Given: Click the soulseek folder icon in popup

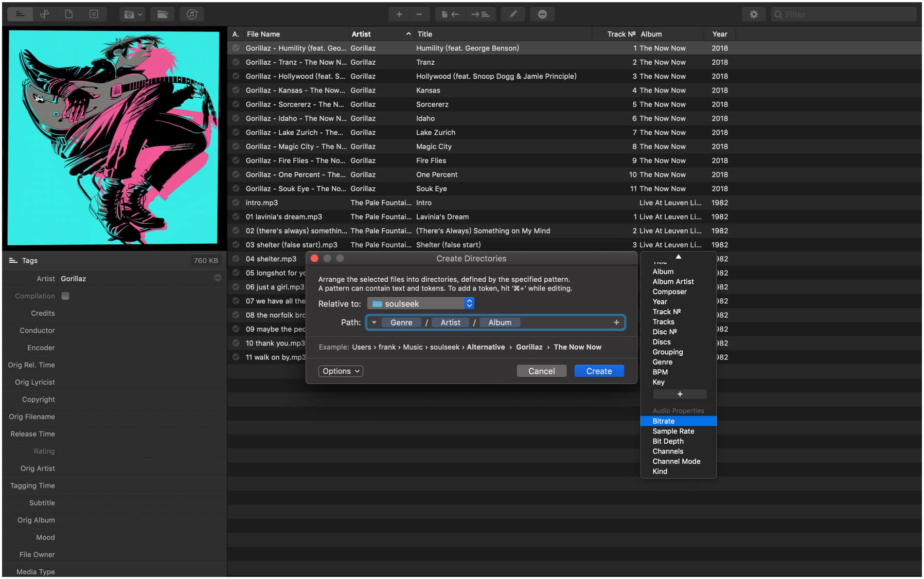Looking at the screenshot, I should point(377,304).
